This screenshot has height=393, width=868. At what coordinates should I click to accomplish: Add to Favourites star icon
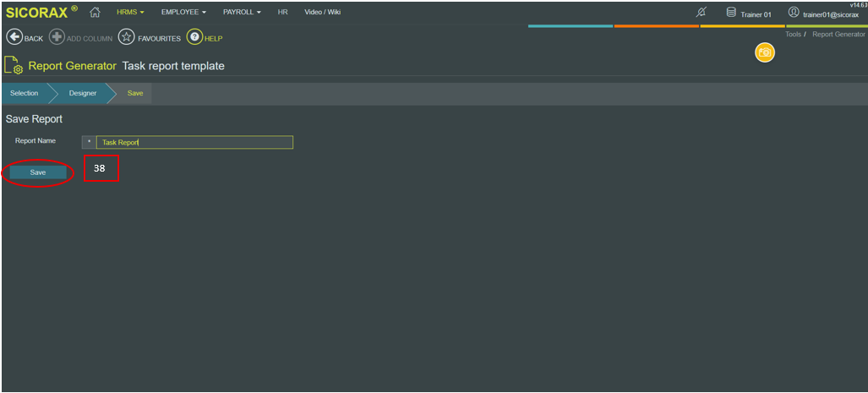click(x=126, y=38)
